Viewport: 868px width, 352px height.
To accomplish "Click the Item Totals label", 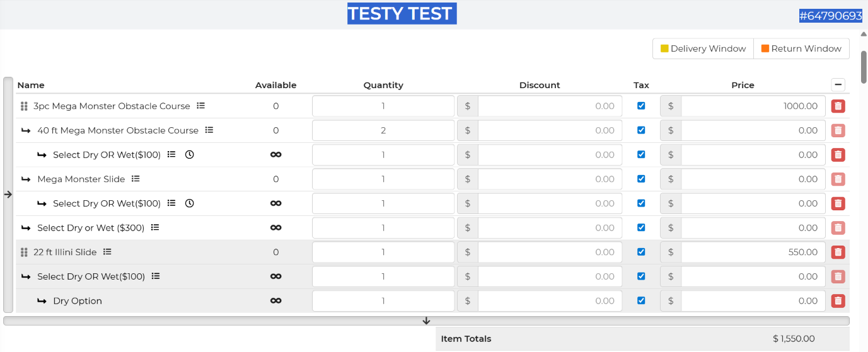I will tap(466, 339).
